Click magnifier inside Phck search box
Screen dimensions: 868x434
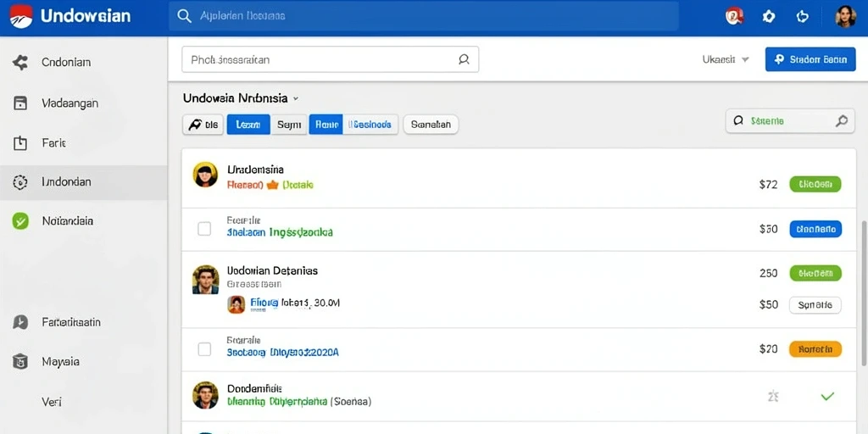coord(464,60)
